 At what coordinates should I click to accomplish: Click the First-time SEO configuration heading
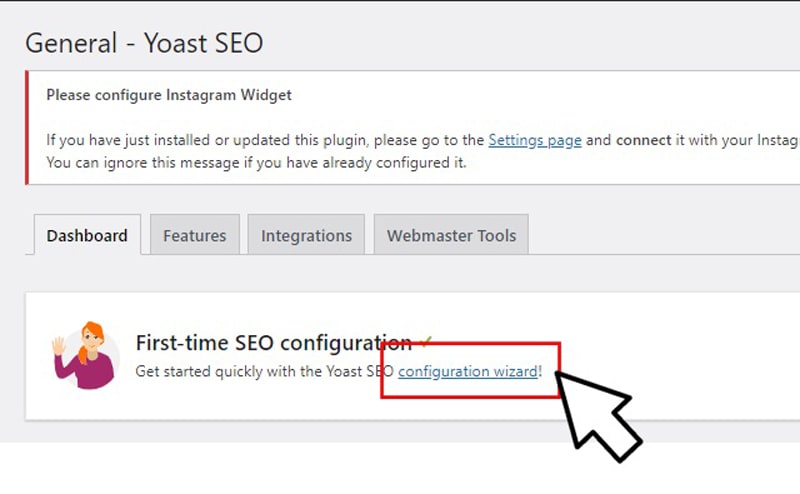click(x=273, y=342)
